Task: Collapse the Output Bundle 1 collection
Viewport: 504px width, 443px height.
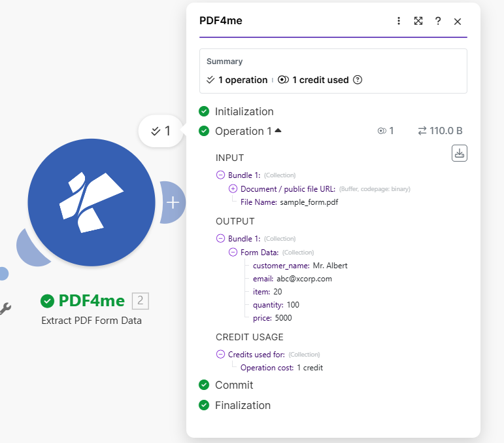Action: coord(220,239)
